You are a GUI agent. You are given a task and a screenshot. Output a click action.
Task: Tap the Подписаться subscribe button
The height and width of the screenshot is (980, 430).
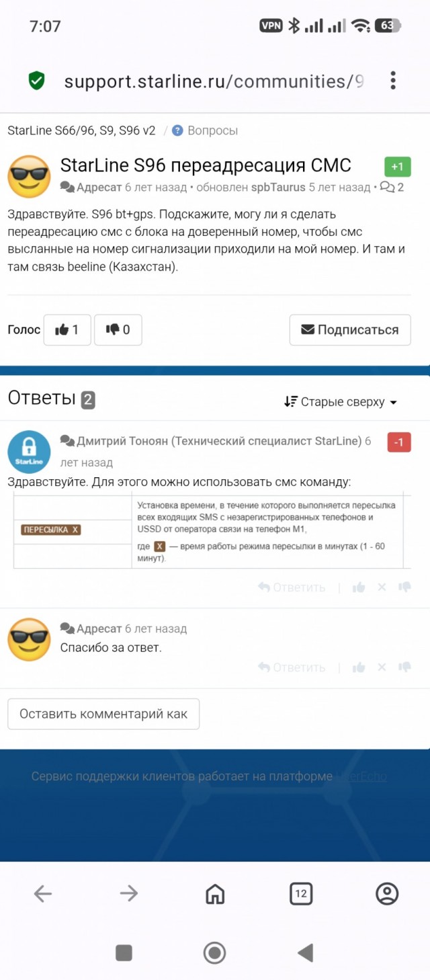pos(350,329)
